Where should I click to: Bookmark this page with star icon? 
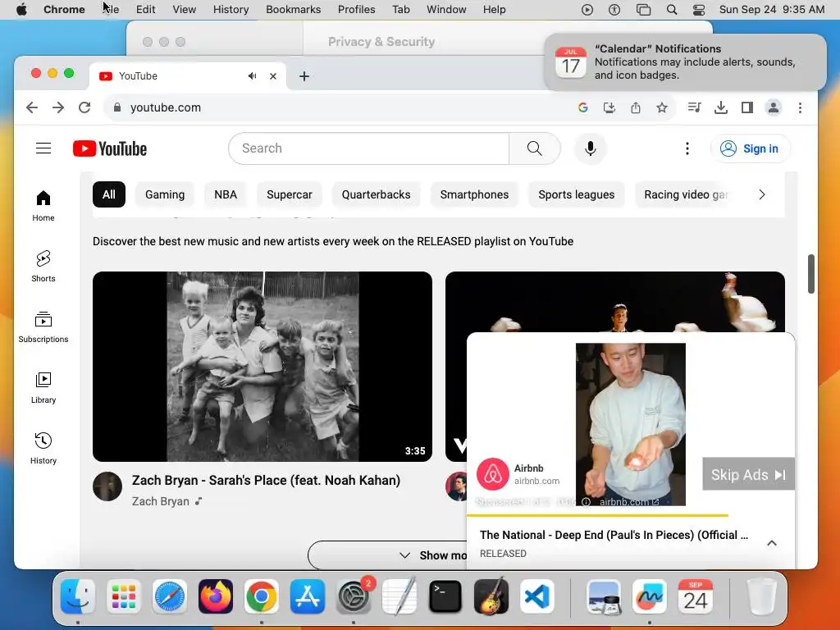pos(662,107)
